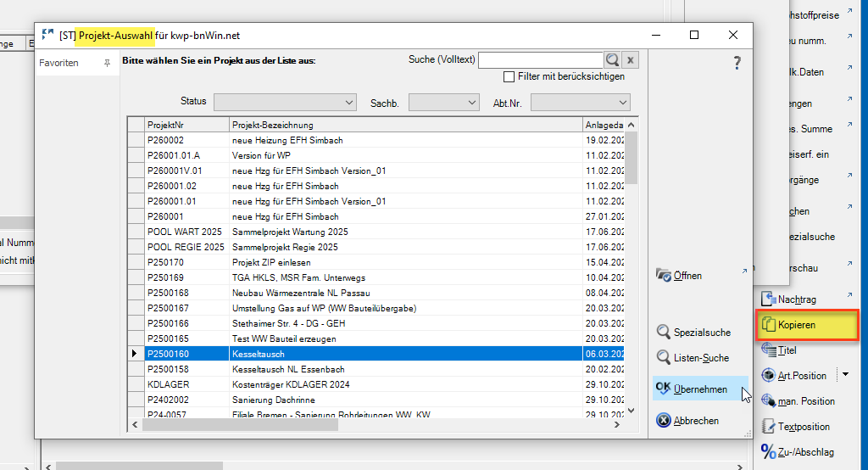The height and width of the screenshot is (470, 868).
Task: Sort by the Projekt-Bezeichnung column header
Action: point(405,125)
